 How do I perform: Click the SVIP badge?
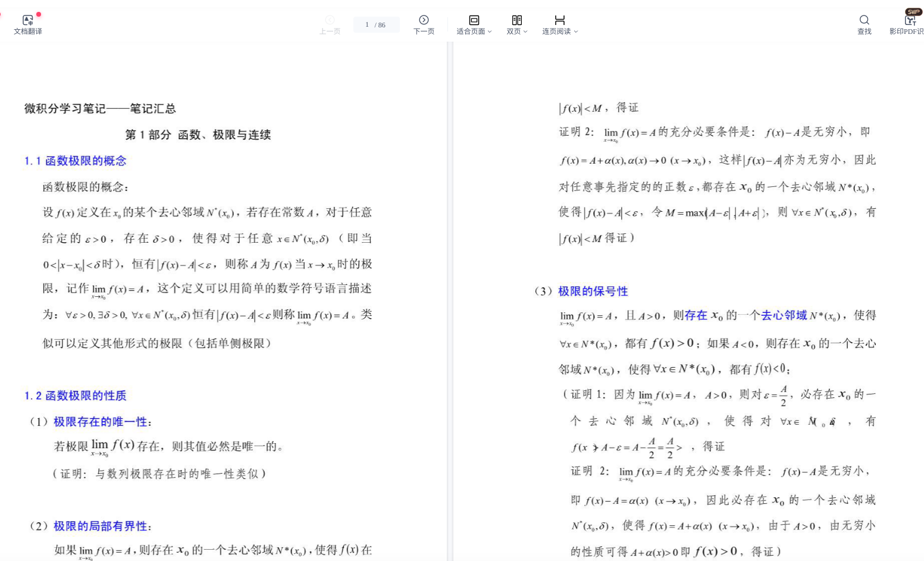[x=913, y=12]
